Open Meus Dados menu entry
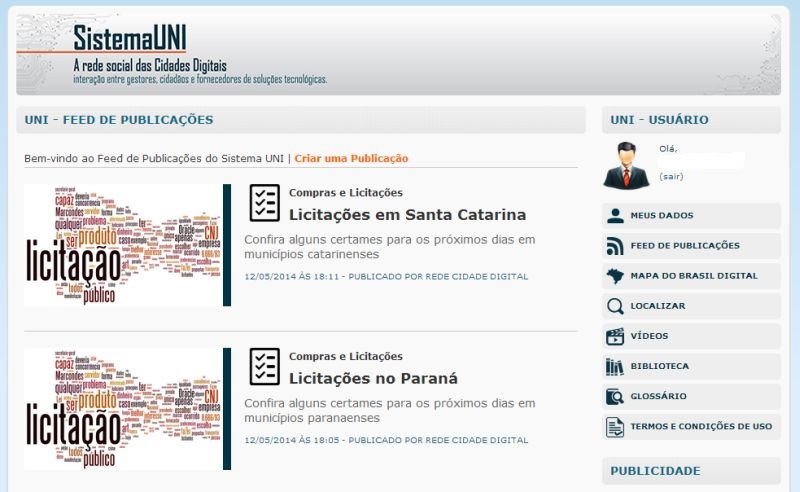The image size is (800, 492). pos(691,215)
